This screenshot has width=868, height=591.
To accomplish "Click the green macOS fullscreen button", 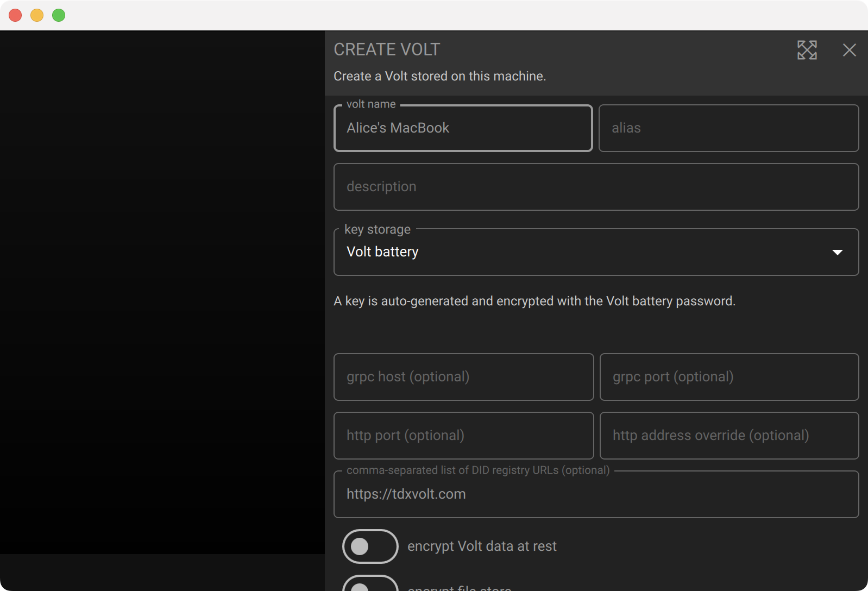I will pos(59,15).
